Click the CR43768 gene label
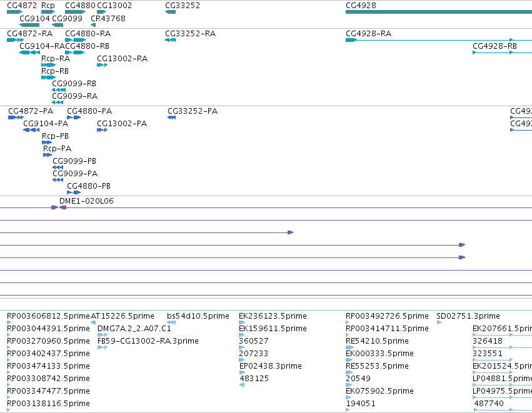The image size is (532, 413). coord(108,18)
